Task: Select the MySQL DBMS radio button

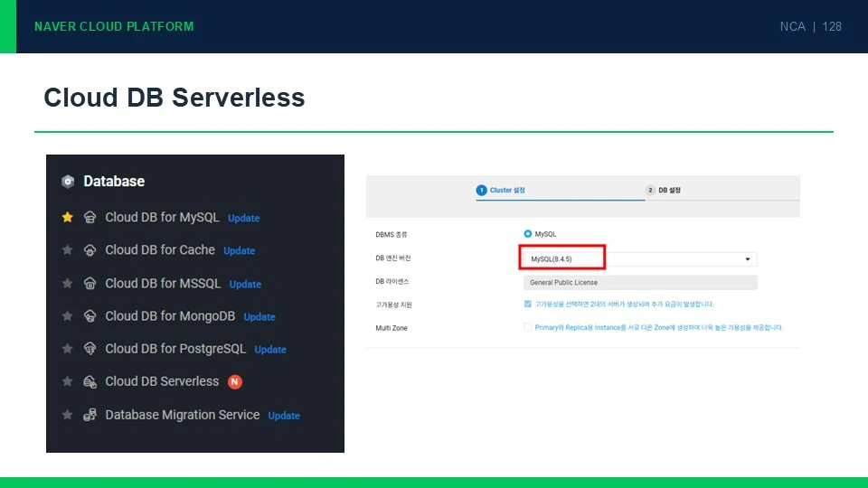Action: tap(527, 234)
